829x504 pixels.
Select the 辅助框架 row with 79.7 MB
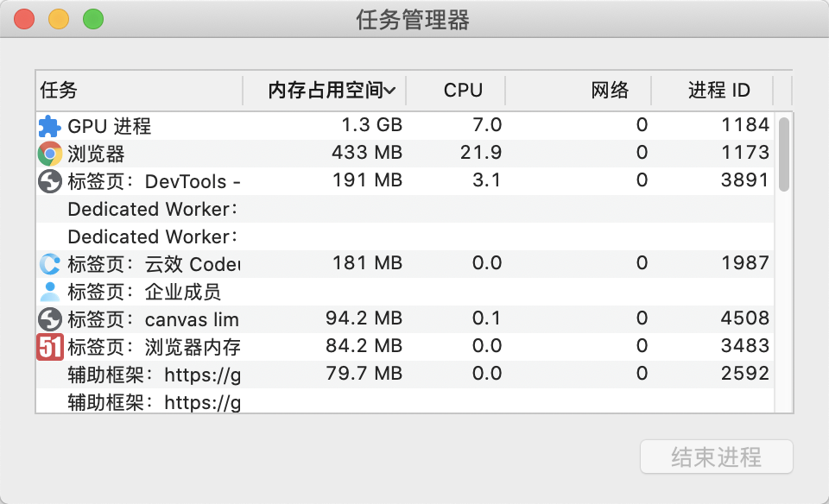click(405, 375)
